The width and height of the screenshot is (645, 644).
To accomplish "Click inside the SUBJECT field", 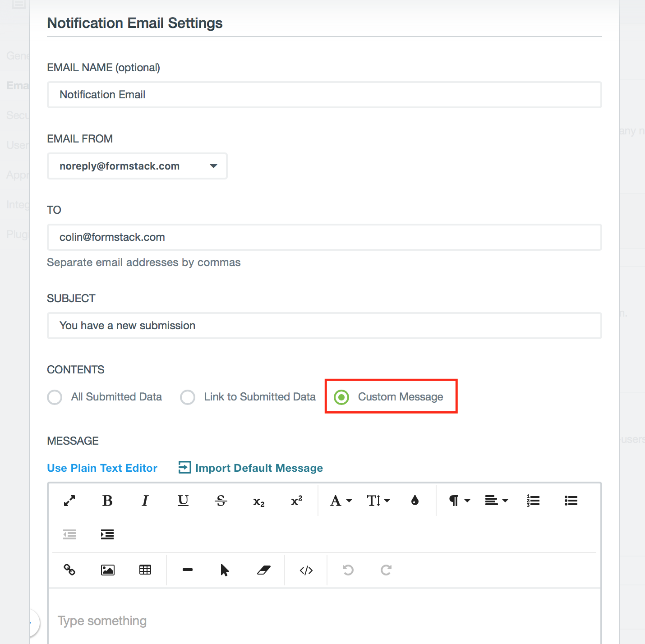I will click(324, 325).
